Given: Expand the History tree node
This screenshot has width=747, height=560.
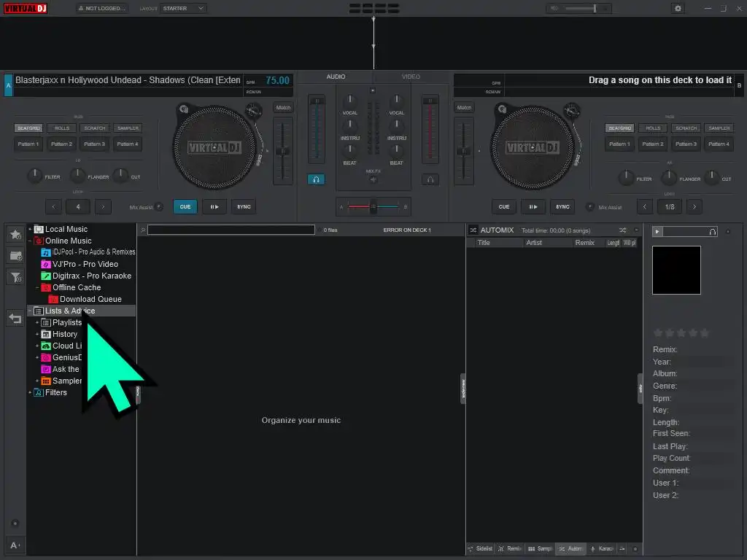Looking at the screenshot, I should 37,334.
